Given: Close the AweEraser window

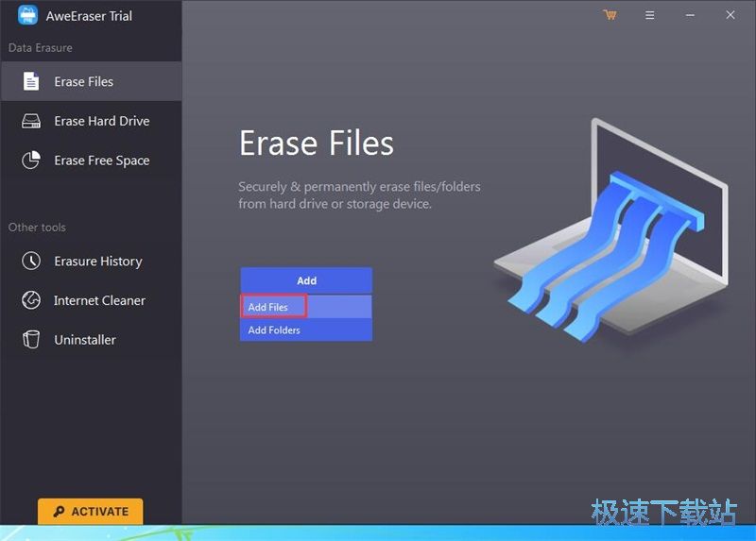Looking at the screenshot, I should click(730, 15).
